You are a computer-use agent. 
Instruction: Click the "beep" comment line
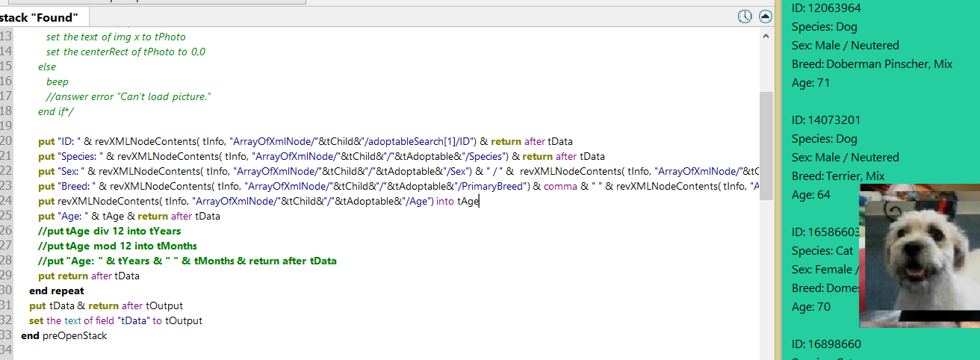tap(58, 81)
